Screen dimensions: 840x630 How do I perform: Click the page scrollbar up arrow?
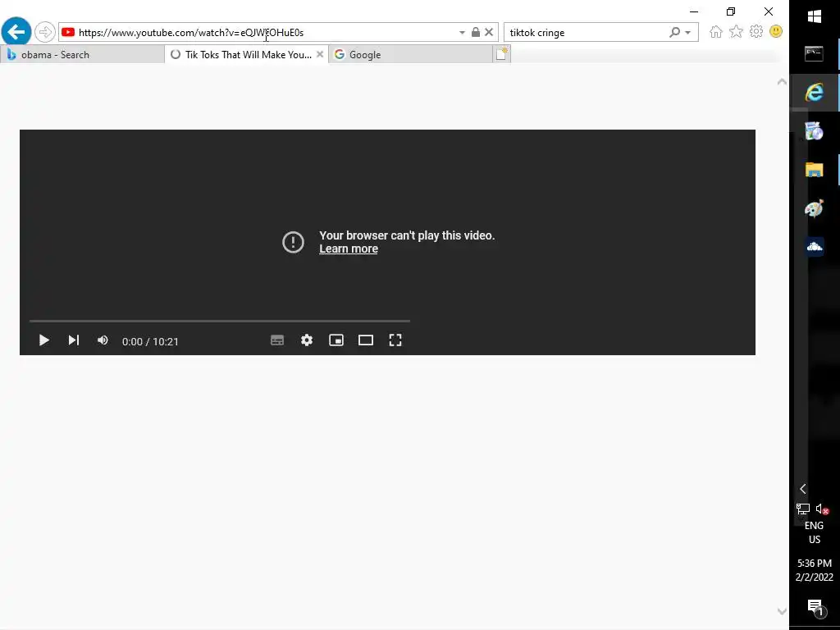pos(782,82)
